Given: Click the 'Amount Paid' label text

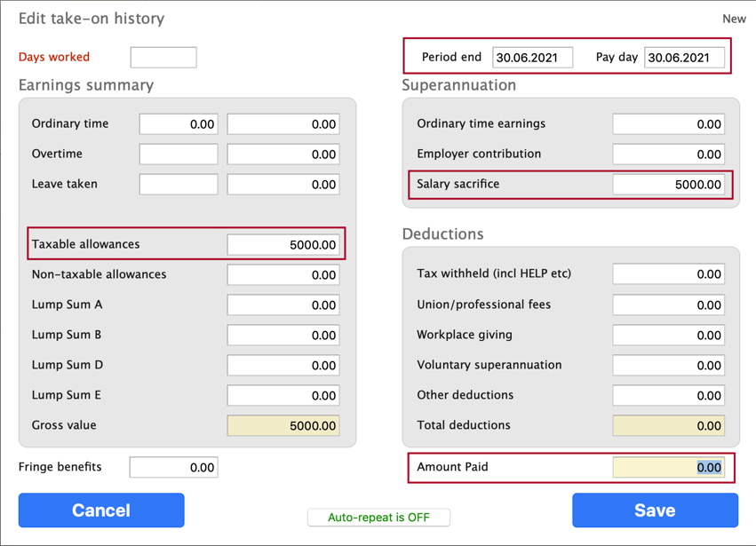Looking at the screenshot, I should tap(453, 466).
